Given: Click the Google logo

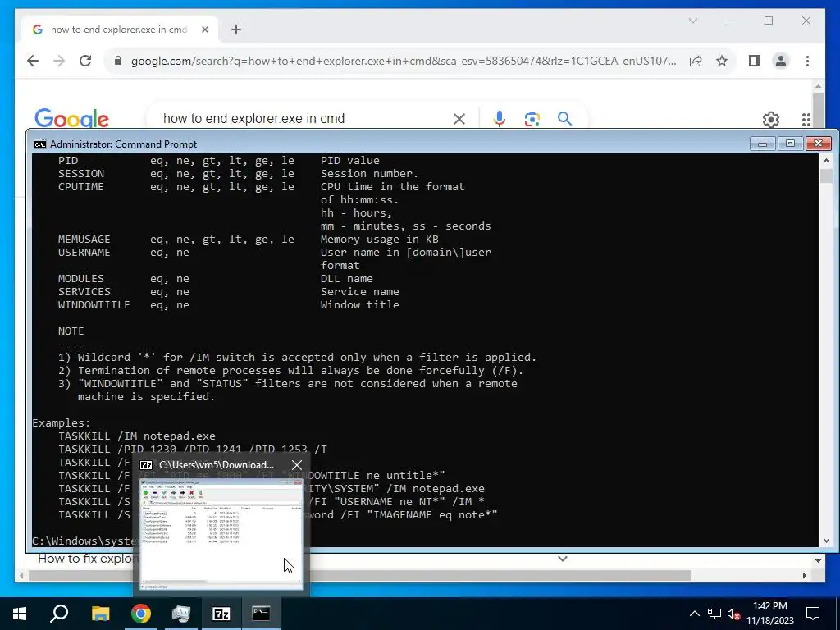Looking at the screenshot, I should 71,118.
